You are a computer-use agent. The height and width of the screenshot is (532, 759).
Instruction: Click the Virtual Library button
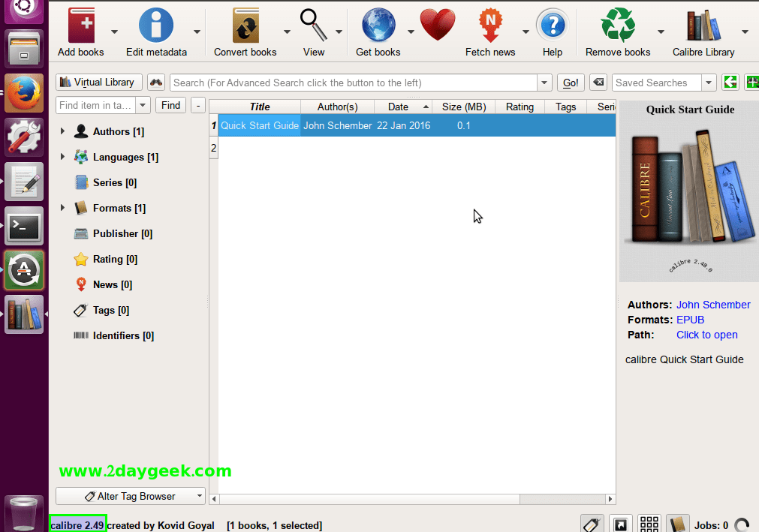[99, 83]
